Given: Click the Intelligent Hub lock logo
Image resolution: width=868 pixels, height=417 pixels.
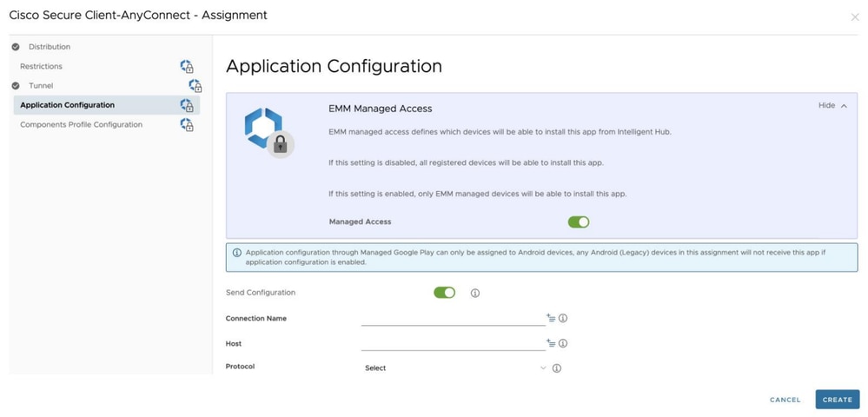Looking at the screenshot, I should [x=269, y=133].
